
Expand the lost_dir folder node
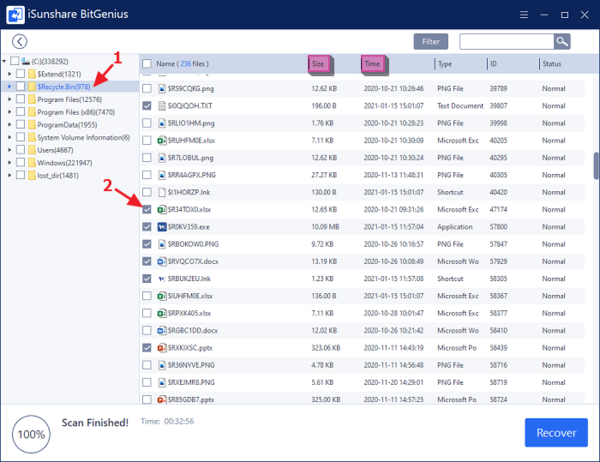coord(10,175)
